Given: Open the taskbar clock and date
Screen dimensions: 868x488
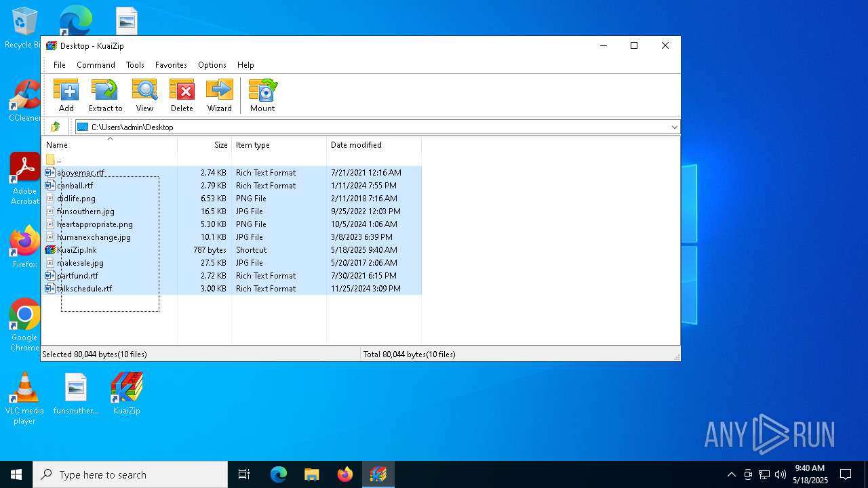Looking at the screenshot, I should (x=810, y=474).
